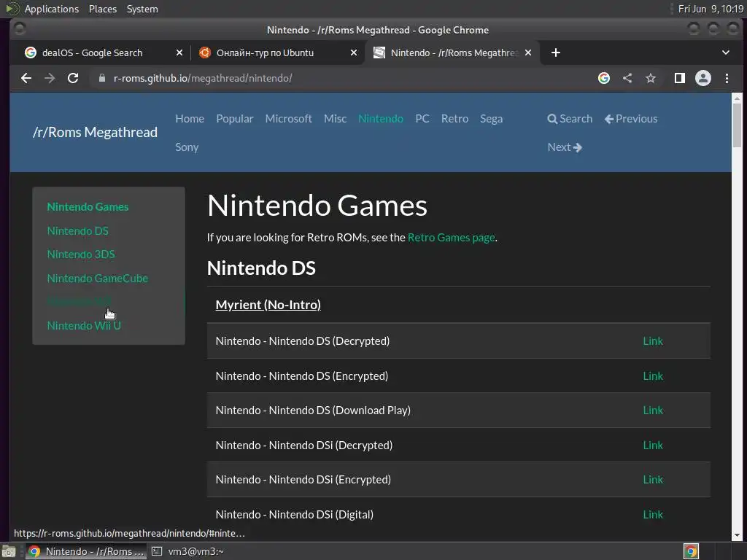Close the dealOS Google Search tab
This screenshot has height=560, width=747.
point(179,52)
